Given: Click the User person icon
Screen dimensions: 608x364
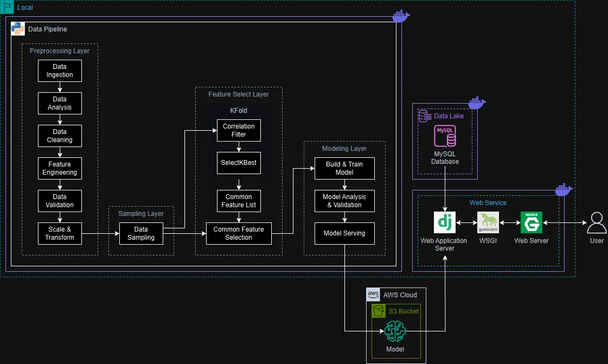Looking at the screenshot, I should (x=597, y=222).
